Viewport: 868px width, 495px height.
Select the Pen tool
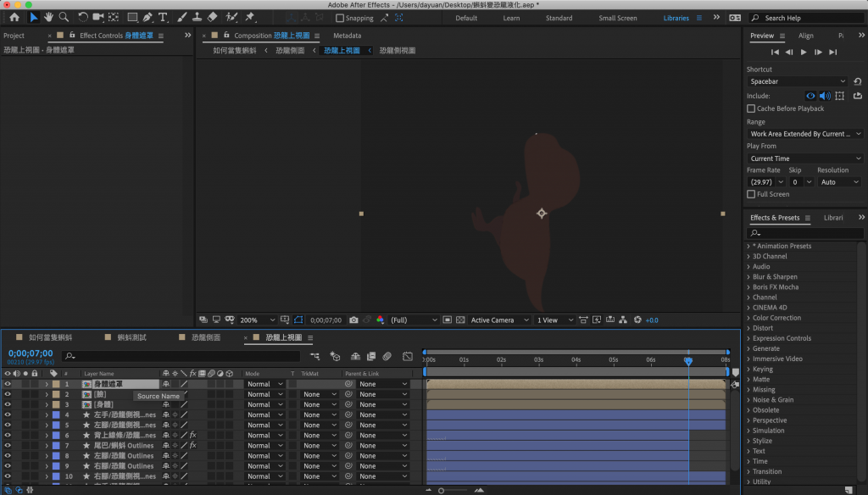click(147, 18)
